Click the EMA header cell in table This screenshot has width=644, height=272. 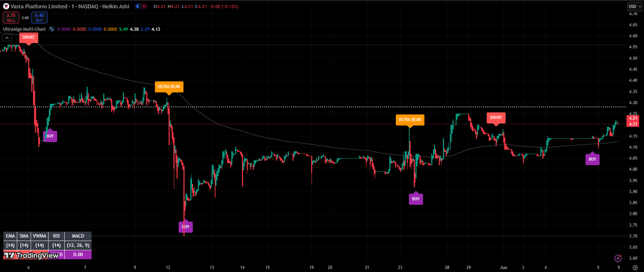point(10,236)
